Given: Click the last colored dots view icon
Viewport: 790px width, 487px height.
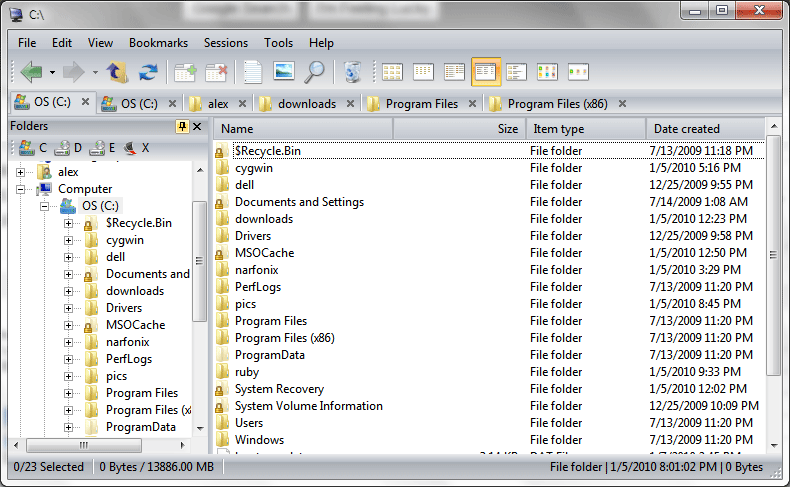Looking at the screenshot, I should (x=578, y=72).
